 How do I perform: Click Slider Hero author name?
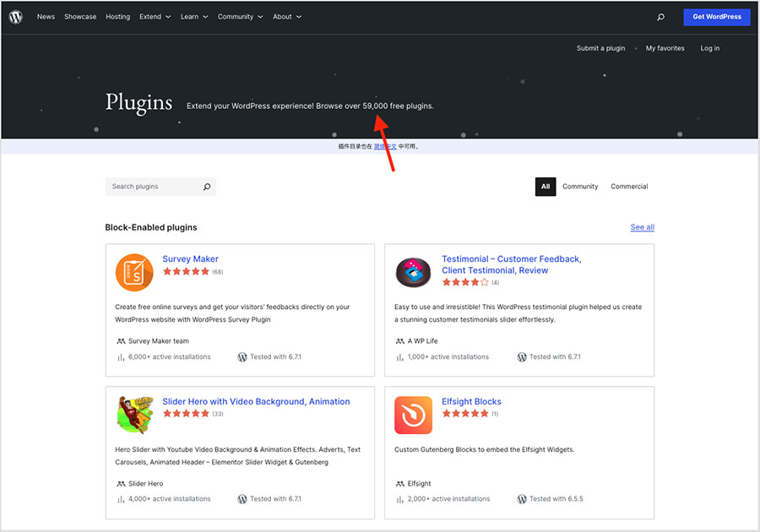tap(146, 484)
